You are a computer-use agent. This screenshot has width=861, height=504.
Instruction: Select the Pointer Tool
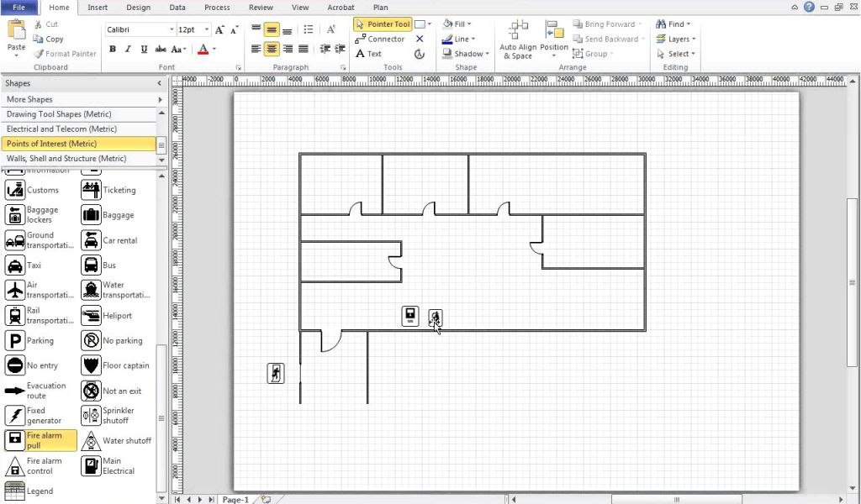[383, 24]
